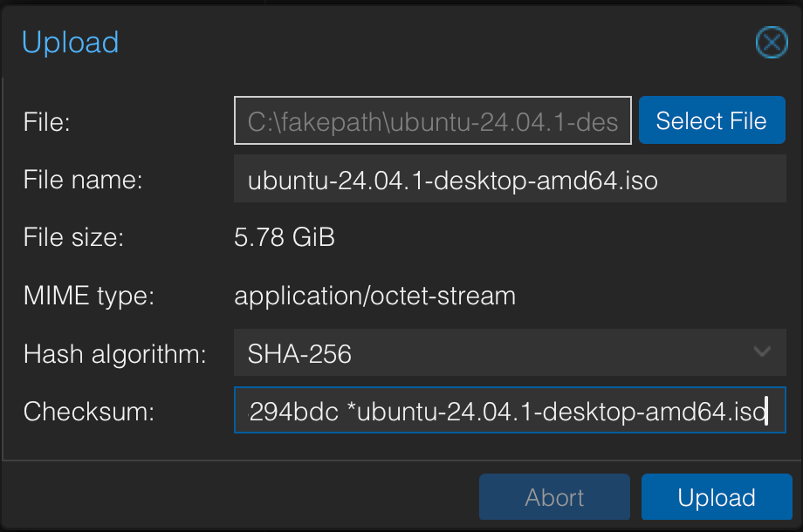Click the Select File button

tap(711, 120)
